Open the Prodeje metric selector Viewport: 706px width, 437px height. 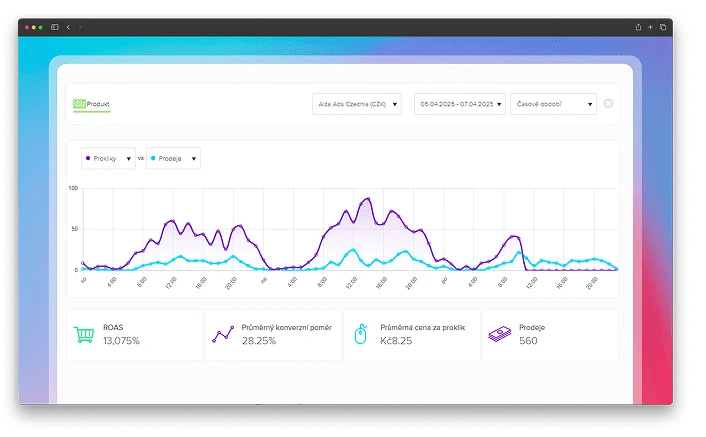tap(173, 158)
